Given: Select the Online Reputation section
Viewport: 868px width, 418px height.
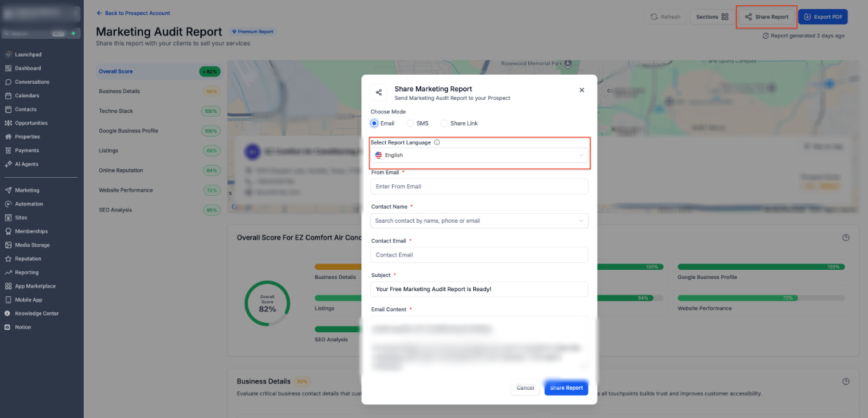Looking at the screenshot, I should (x=158, y=171).
